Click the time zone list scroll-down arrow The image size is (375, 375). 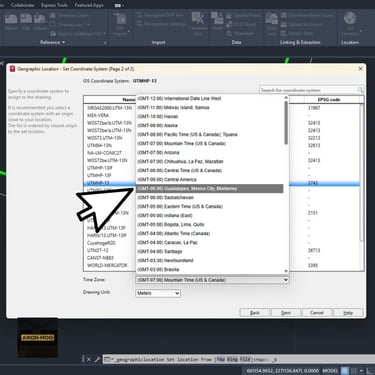tap(286, 271)
